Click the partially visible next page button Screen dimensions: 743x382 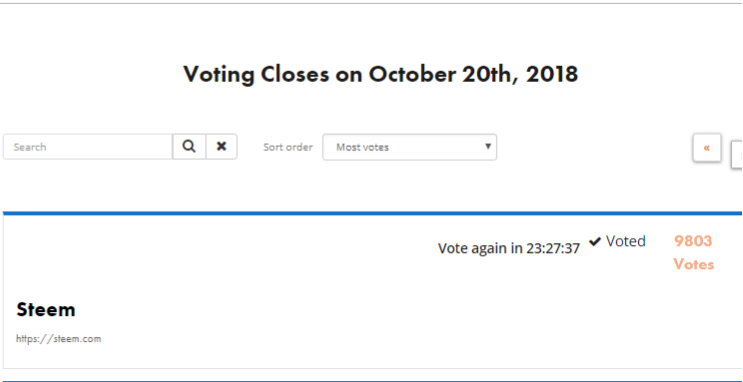click(x=737, y=155)
